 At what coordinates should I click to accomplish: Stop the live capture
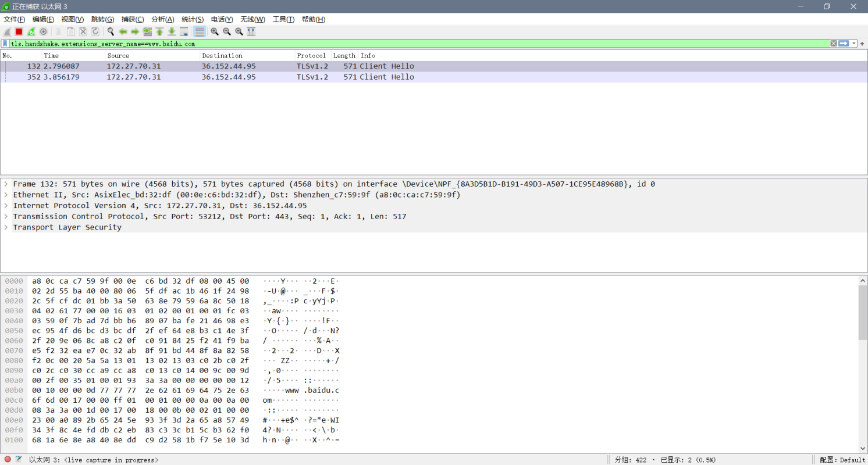(x=18, y=31)
